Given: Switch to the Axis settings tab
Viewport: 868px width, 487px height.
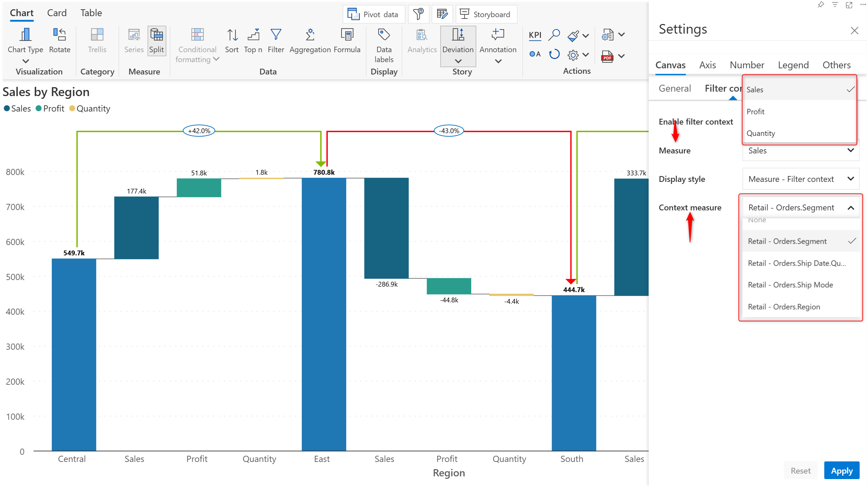Looking at the screenshot, I should tap(707, 65).
